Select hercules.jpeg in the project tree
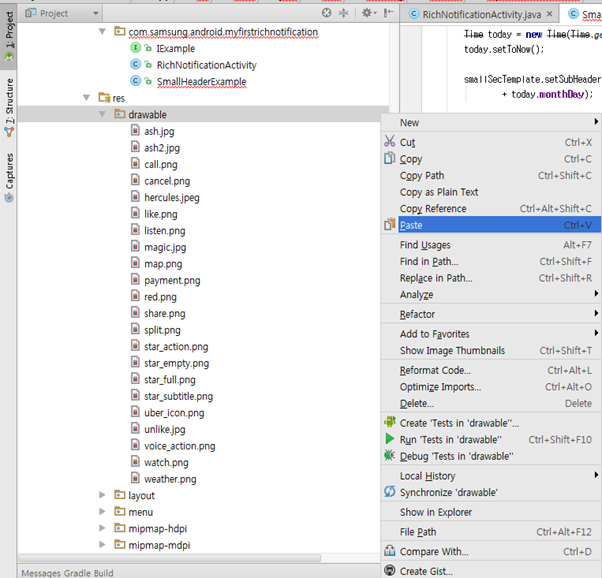Viewport: 602px width, 578px height. point(171,198)
